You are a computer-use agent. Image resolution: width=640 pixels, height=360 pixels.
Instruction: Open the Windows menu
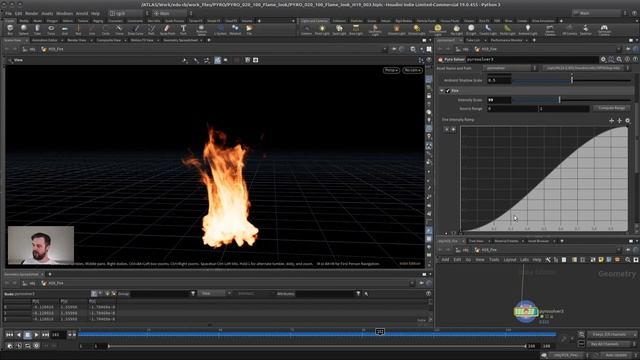pyautogui.click(x=64, y=13)
